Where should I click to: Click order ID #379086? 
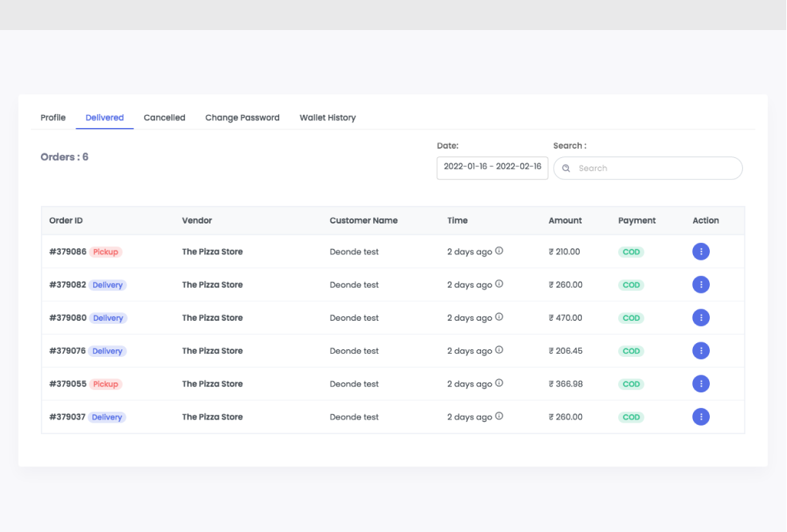pos(68,251)
